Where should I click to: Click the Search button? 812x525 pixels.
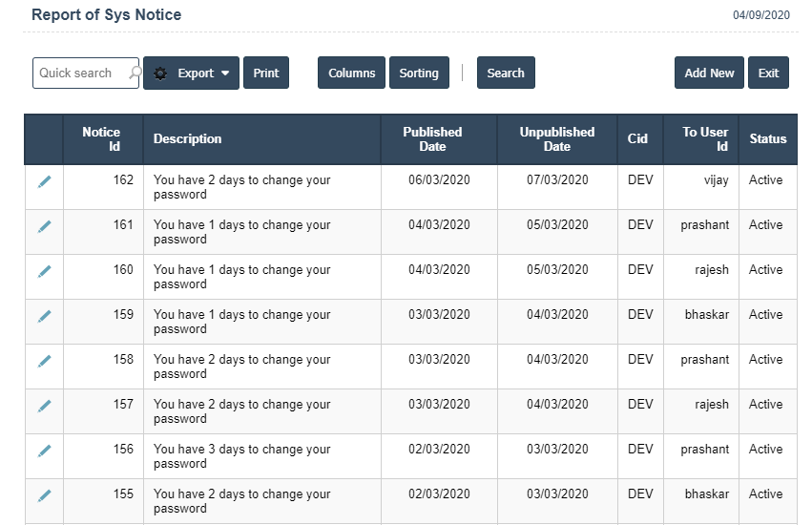click(506, 73)
